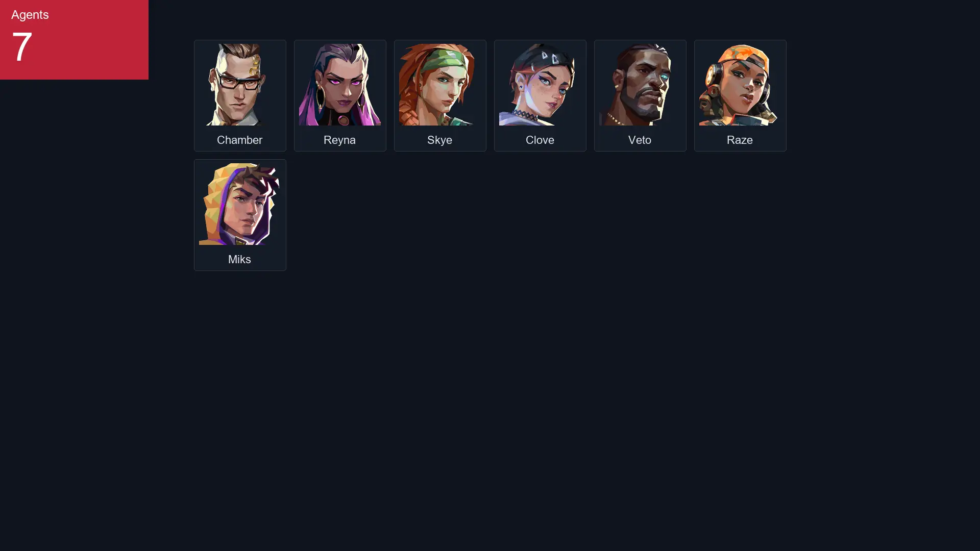This screenshot has width=980, height=551.
Task: Click the Reyna name label
Action: pyautogui.click(x=339, y=140)
